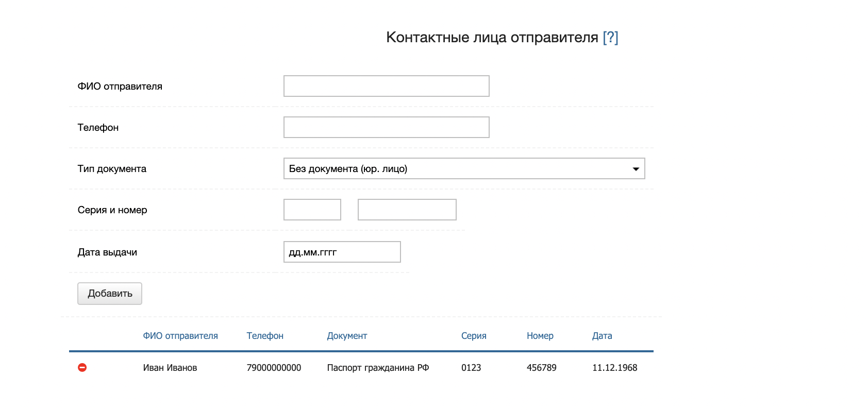
Task: Click the Паспорт гражданина РФ cell
Action: [378, 368]
